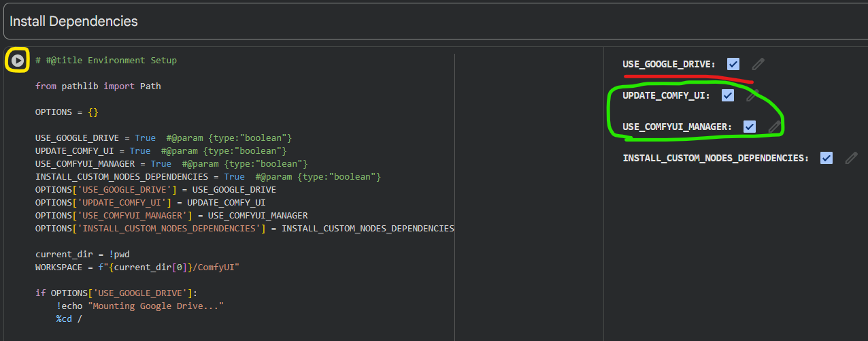Screen dimensions: 868x341
Task: Click the 'Mounting Google Drive...' echo line
Action: [x=140, y=306]
